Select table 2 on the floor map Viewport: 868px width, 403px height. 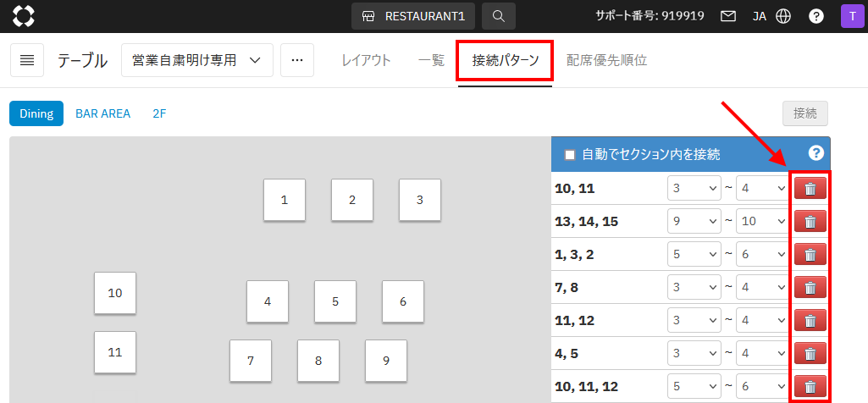point(352,200)
